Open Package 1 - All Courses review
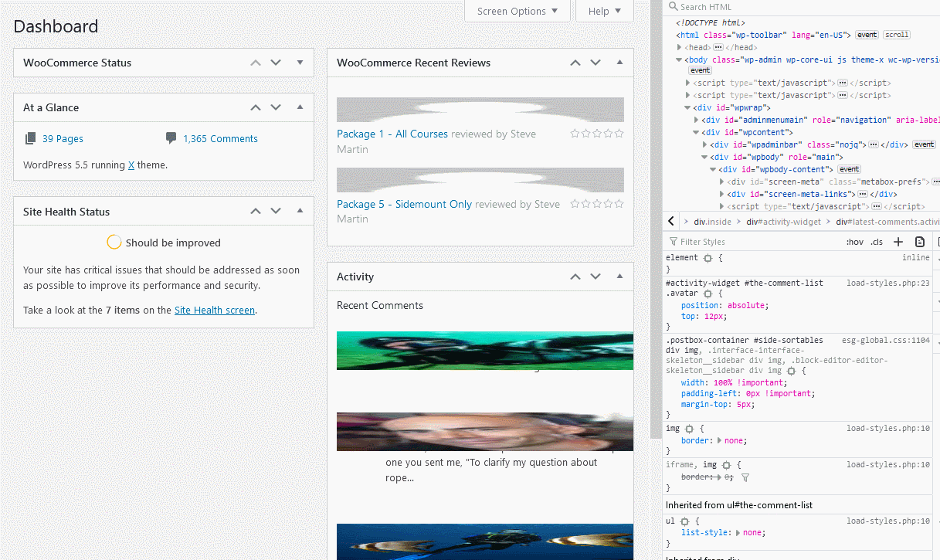 (392, 134)
